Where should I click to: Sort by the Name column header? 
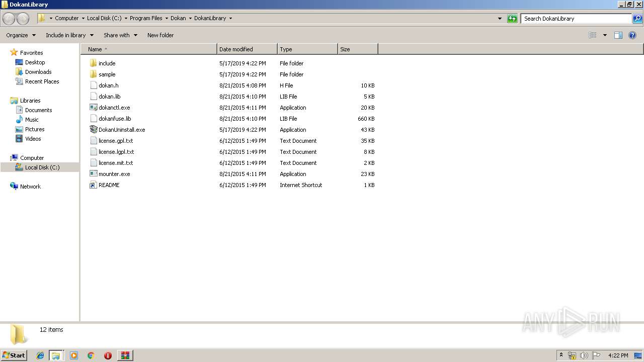point(148,49)
